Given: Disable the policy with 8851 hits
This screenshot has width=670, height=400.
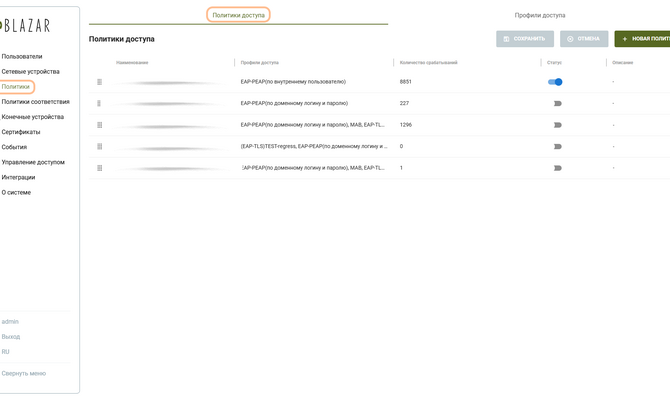Looking at the screenshot, I should 555,82.
